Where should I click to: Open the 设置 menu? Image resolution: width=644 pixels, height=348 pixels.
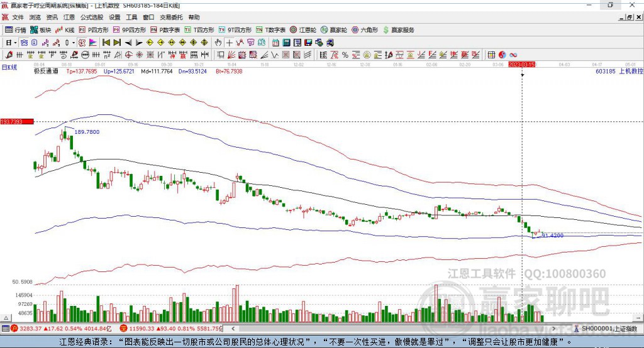coord(114,17)
